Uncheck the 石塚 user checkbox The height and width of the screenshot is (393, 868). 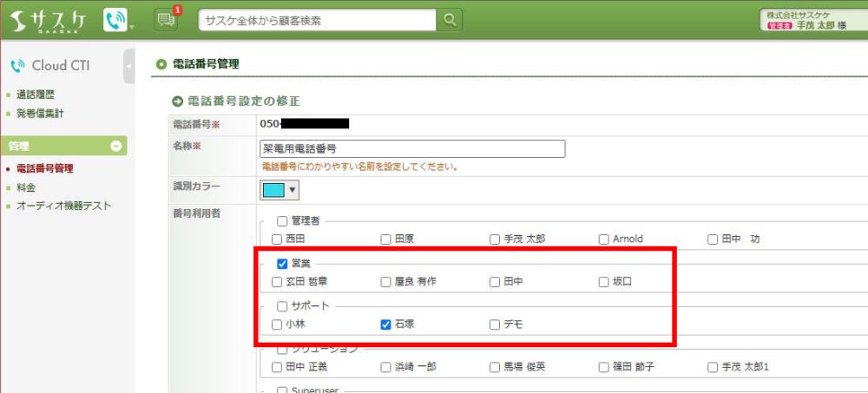point(386,324)
